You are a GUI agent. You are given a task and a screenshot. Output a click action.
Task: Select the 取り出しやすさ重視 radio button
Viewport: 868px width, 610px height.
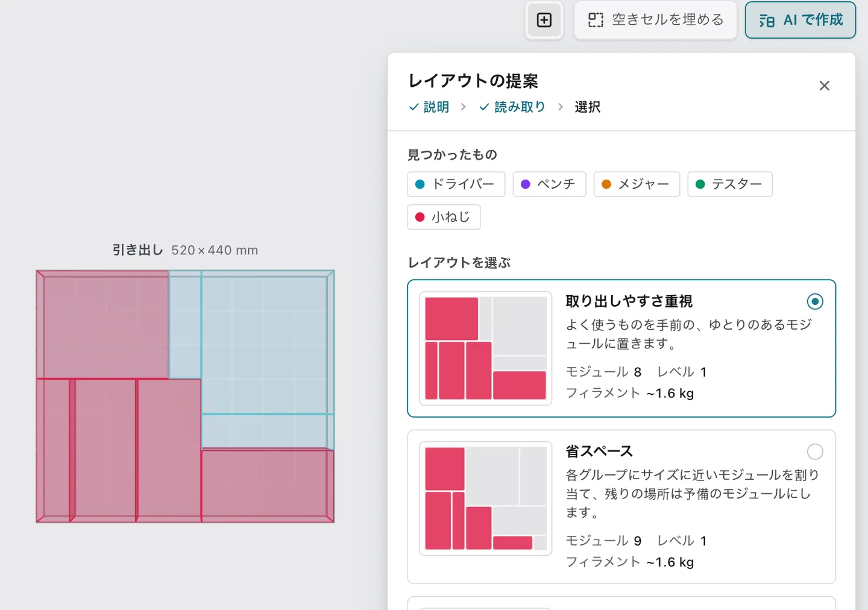point(815,301)
